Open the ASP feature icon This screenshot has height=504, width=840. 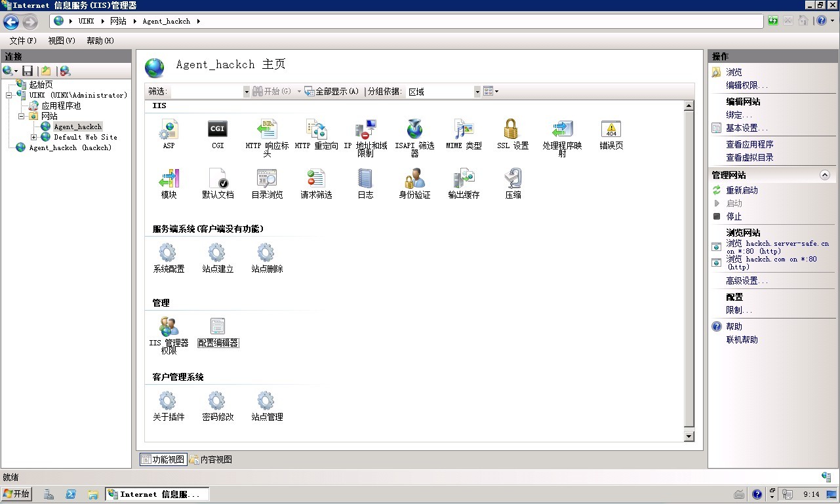click(169, 130)
